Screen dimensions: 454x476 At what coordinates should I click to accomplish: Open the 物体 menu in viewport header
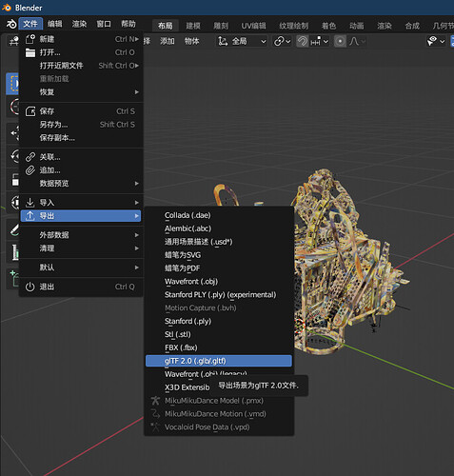[192, 41]
